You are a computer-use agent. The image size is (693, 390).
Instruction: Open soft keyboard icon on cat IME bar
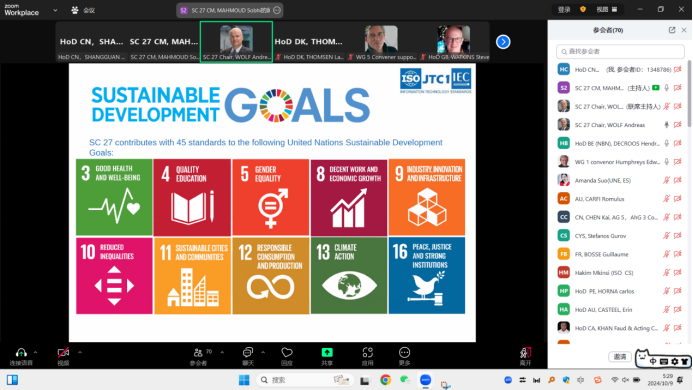[664, 362]
